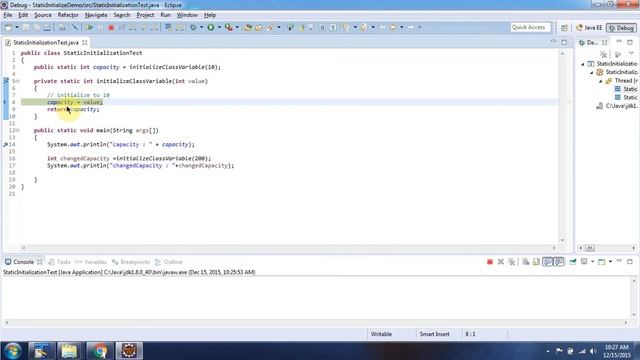Open the Debug view menu arrow
Image resolution: width=640 pixels, height=360 pixels.
pos(631,54)
